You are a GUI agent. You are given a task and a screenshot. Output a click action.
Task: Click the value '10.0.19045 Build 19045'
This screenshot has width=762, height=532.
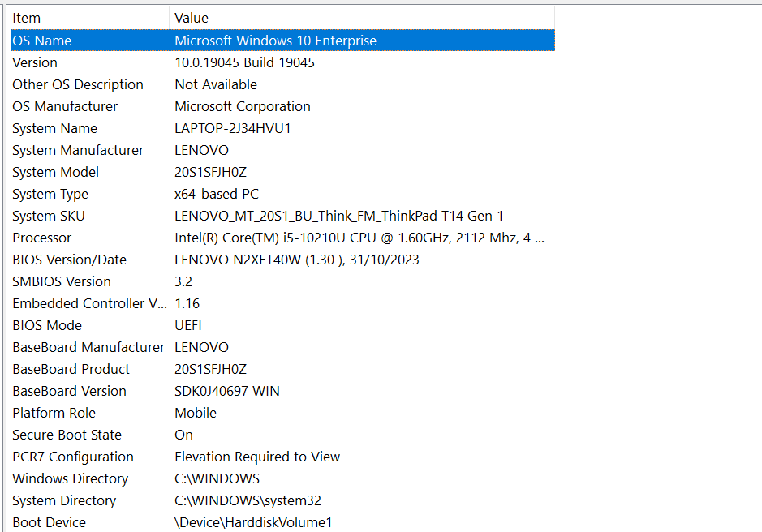click(244, 62)
